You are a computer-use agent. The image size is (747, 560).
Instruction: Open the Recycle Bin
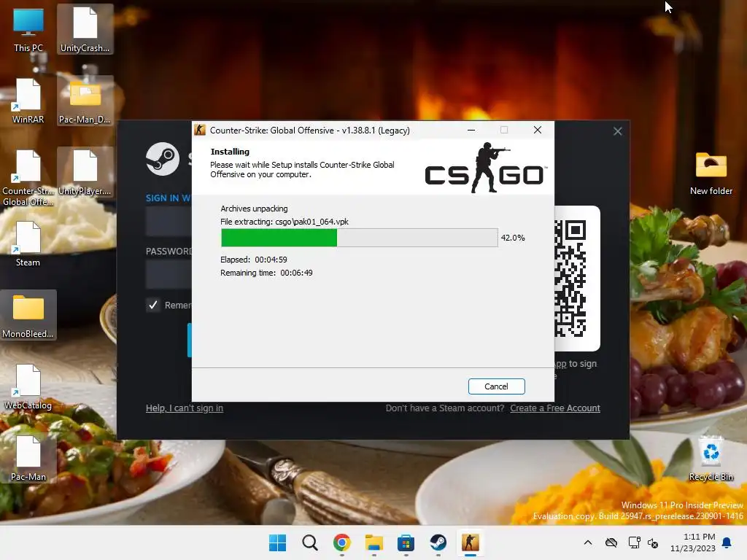tap(711, 459)
